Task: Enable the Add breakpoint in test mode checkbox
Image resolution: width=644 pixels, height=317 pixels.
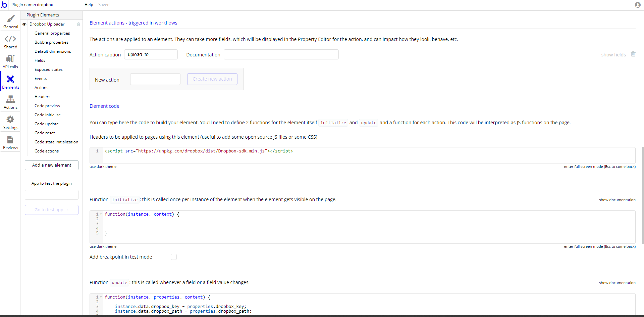Action: (x=174, y=257)
